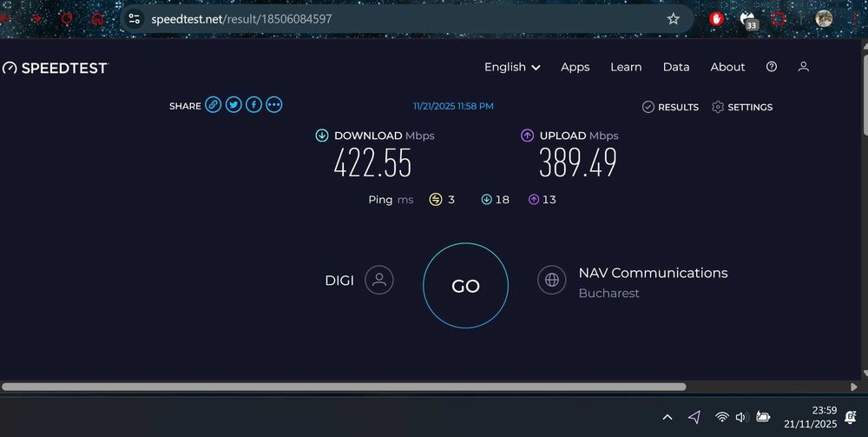The height and width of the screenshot is (437, 868).
Task: Start a new test with GO
Action: (465, 286)
